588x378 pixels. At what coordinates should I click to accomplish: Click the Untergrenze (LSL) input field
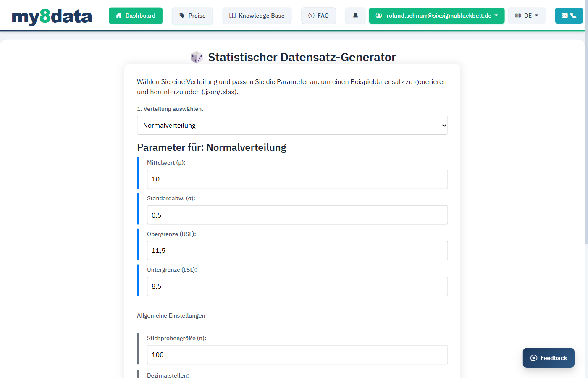pos(297,286)
